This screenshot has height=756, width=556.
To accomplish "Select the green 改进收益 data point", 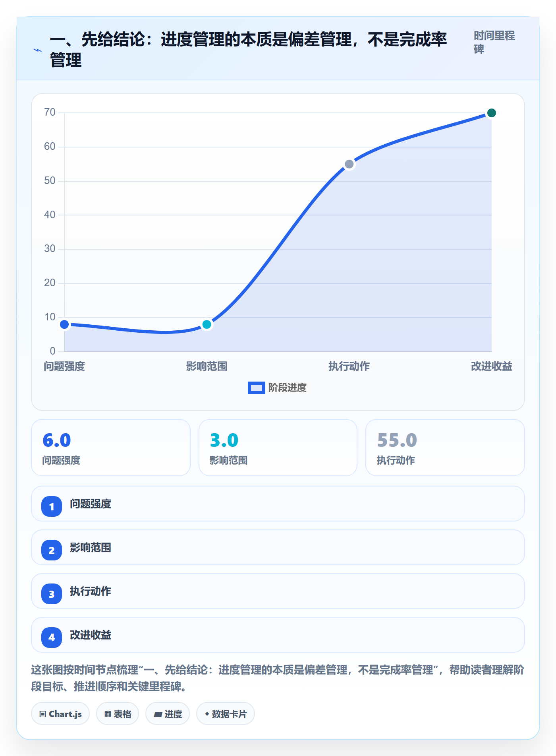I will click(491, 113).
